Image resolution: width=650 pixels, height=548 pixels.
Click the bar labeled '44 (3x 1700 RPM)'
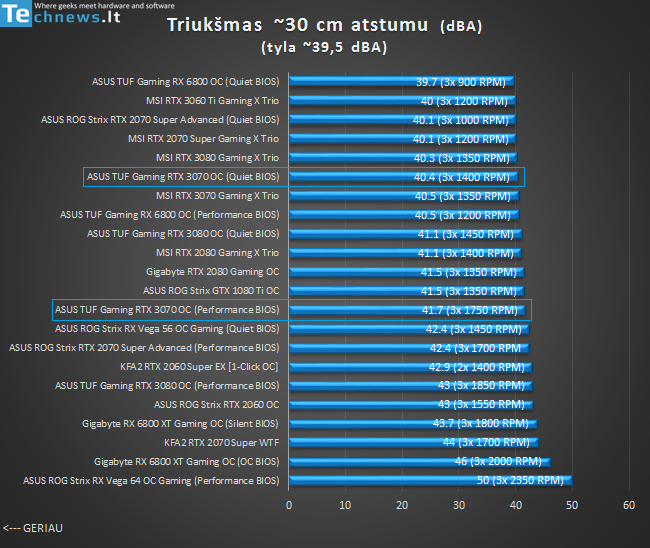[414, 443]
